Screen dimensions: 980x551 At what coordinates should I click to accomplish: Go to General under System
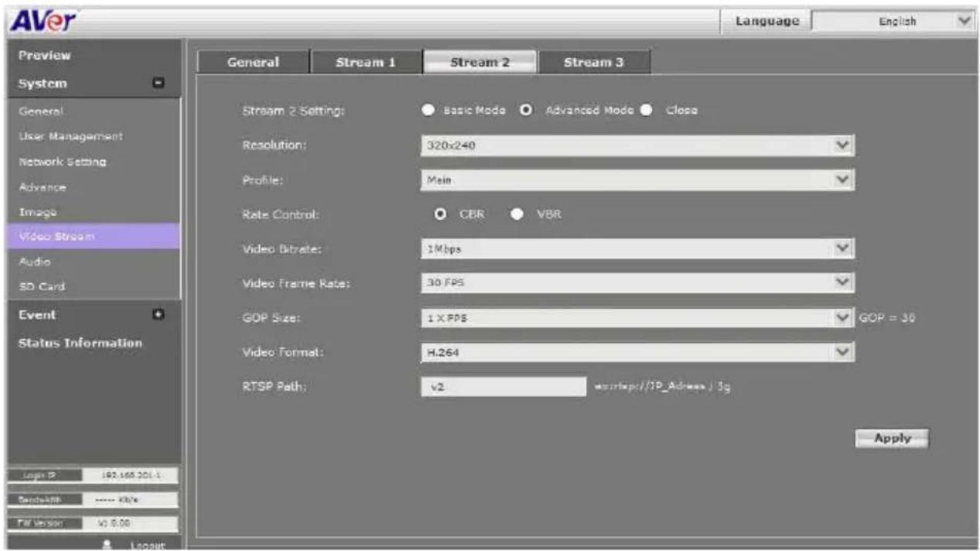41,111
